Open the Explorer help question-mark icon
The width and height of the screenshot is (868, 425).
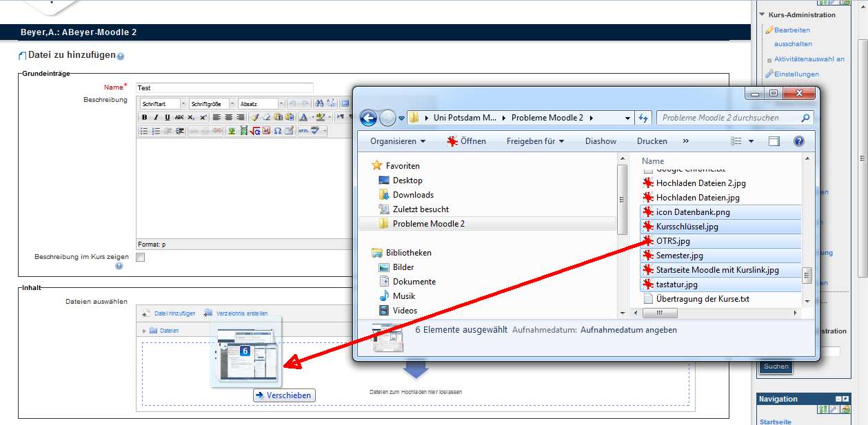(x=798, y=141)
